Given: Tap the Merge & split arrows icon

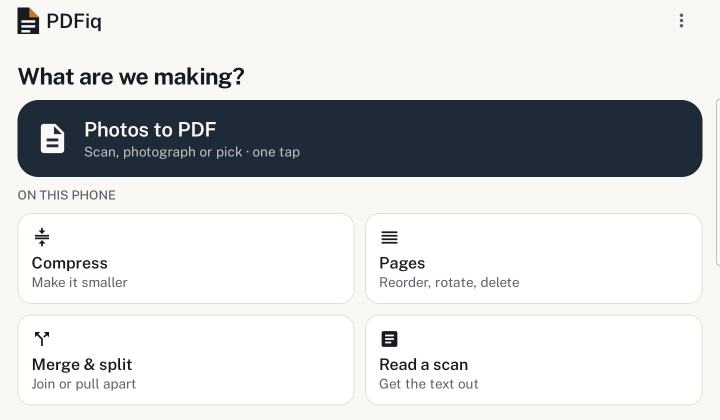Looking at the screenshot, I should pyautogui.click(x=42, y=339).
